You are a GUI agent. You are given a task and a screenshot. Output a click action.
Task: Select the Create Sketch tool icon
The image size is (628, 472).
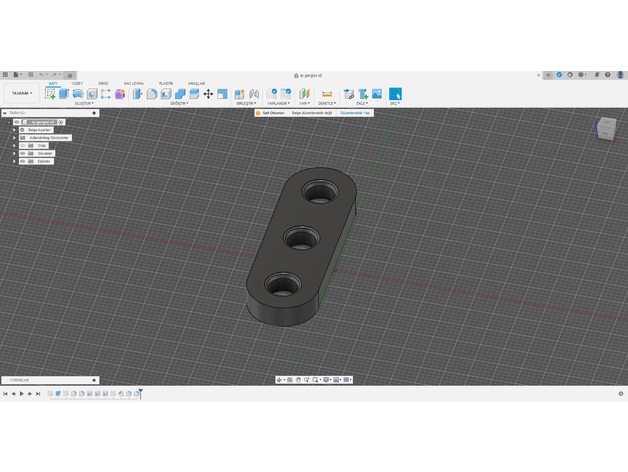tap(50, 94)
